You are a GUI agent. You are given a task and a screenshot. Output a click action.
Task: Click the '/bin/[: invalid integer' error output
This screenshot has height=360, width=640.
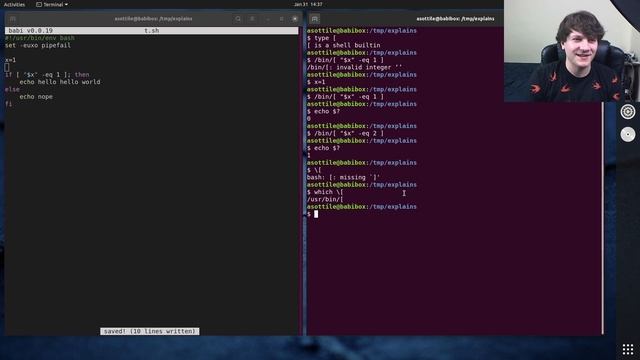pos(354,67)
